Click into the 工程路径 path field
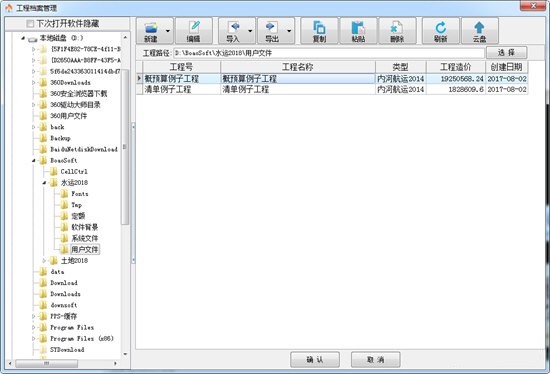Screen dimensions: 550x374 pyautogui.click(x=329, y=53)
